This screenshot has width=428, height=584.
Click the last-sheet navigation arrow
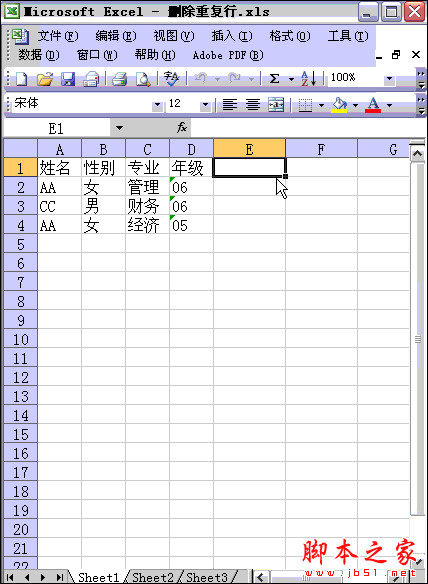[x=60, y=577]
